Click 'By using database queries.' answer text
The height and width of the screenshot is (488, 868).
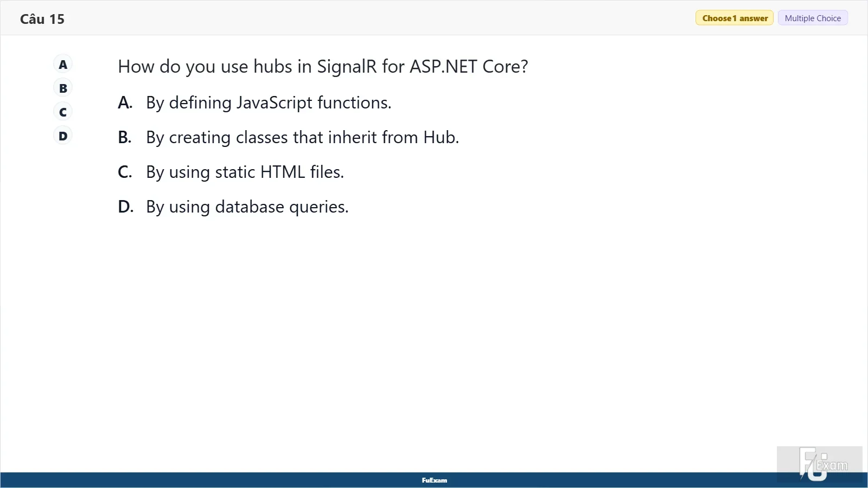pos(247,207)
